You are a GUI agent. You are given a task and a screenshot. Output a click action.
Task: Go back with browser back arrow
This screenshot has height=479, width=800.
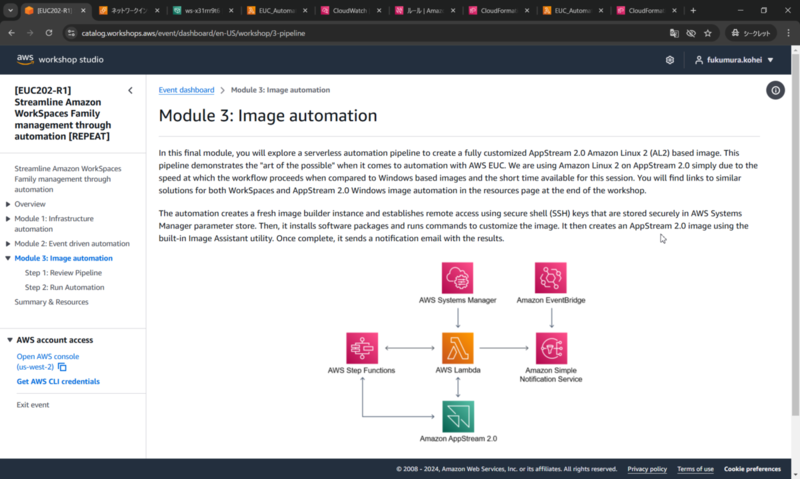(x=11, y=33)
